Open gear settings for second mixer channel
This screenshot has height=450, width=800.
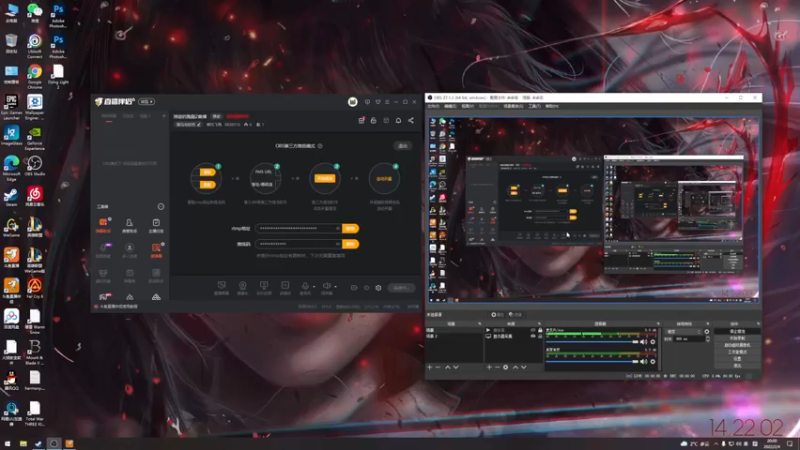point(653,361)
